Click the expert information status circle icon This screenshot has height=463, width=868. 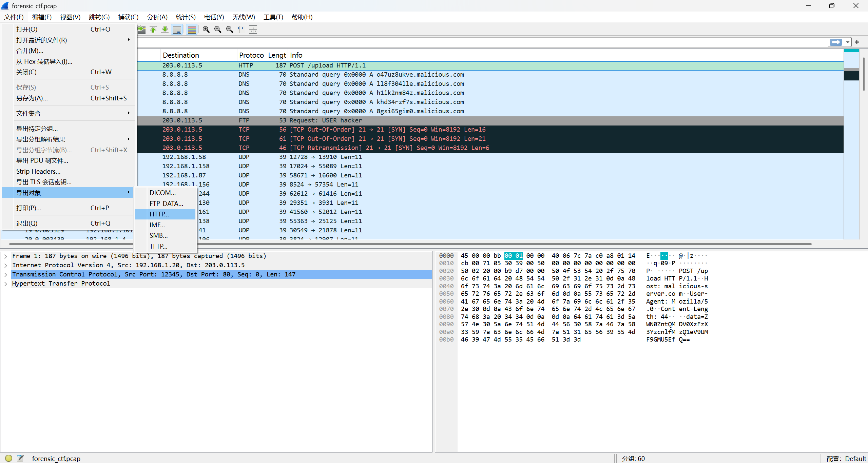click(9, 458)
